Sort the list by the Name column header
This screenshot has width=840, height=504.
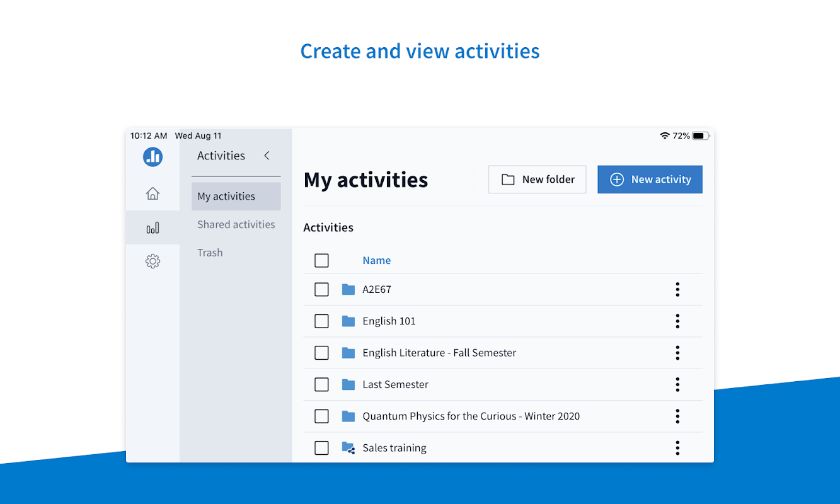tap(377, 260)
